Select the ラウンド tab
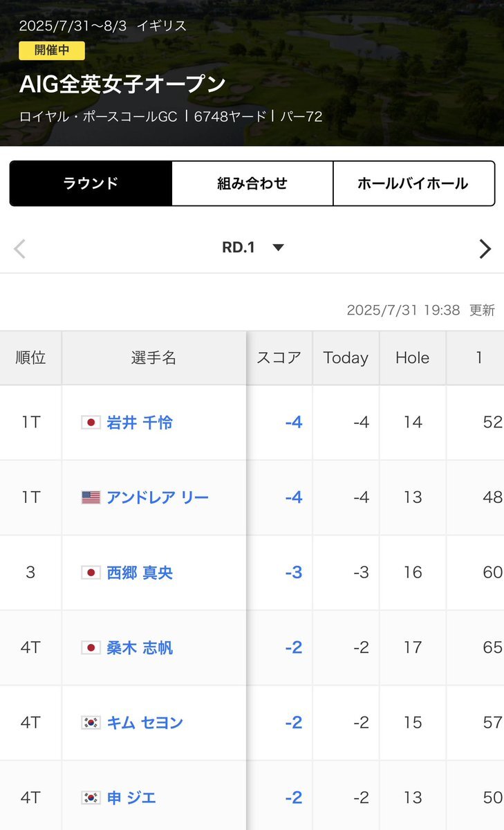Screen dimensions: 504x830 [91, 183]
